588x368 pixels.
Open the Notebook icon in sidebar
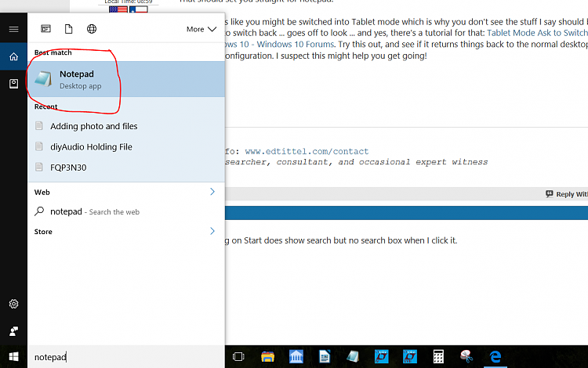pyautogui.click(x=13, y=84)
